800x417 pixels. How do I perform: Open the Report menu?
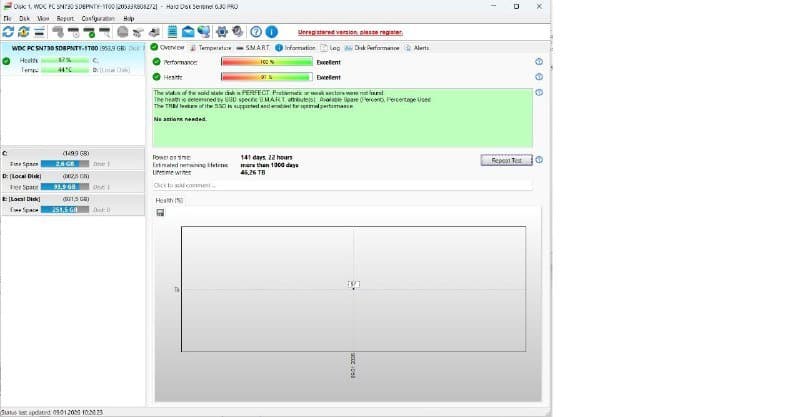point(65,18)
